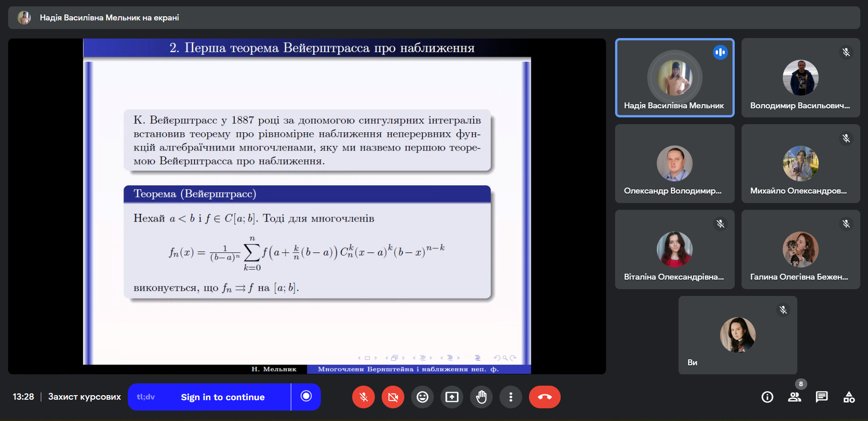Raise hand using the hand icon
868x421 pixels.
coord(481,397)
